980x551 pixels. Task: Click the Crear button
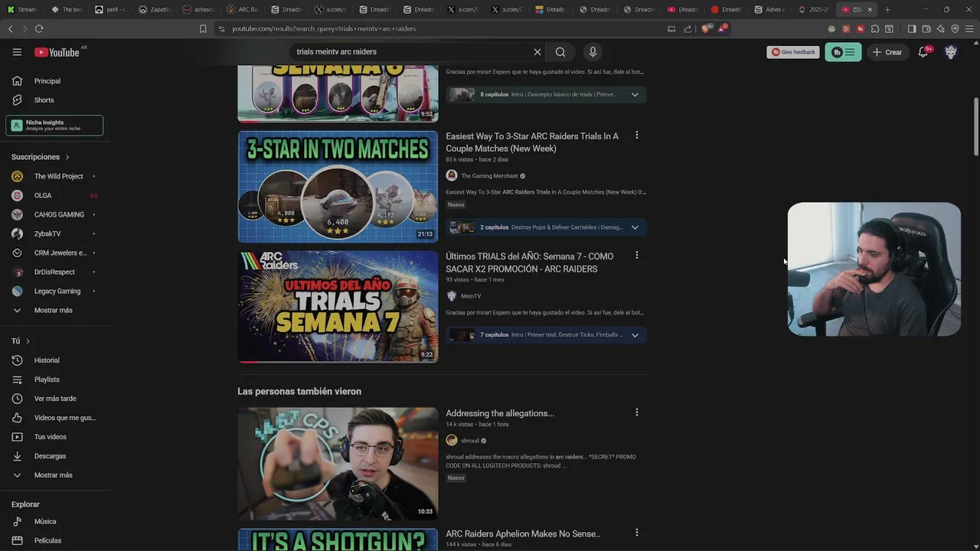(887, 52)
